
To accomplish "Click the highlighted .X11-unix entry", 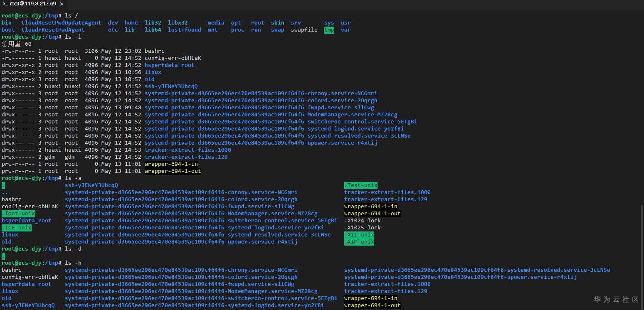I will [x=359, y=235].
